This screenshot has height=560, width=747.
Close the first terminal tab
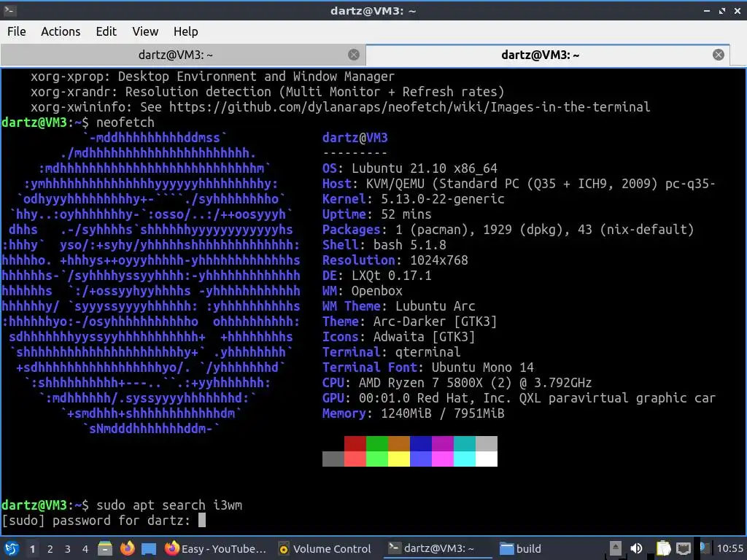click(x=354, y=55)
